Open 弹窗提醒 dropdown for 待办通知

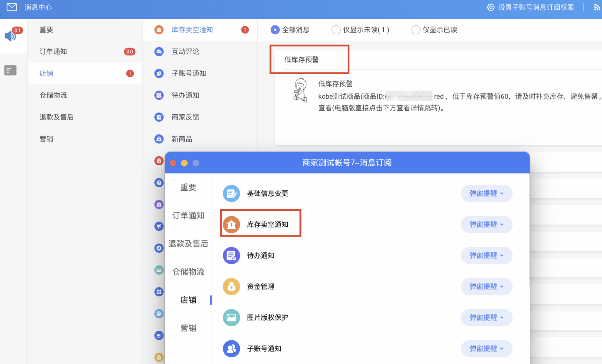(x=486, y=255)
